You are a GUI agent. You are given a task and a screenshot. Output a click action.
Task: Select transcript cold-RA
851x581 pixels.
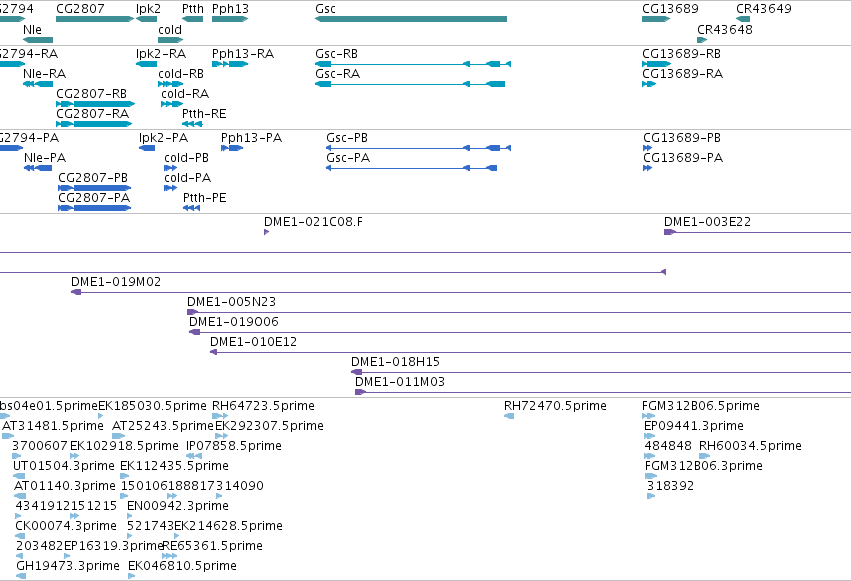[x=185, y=94]
